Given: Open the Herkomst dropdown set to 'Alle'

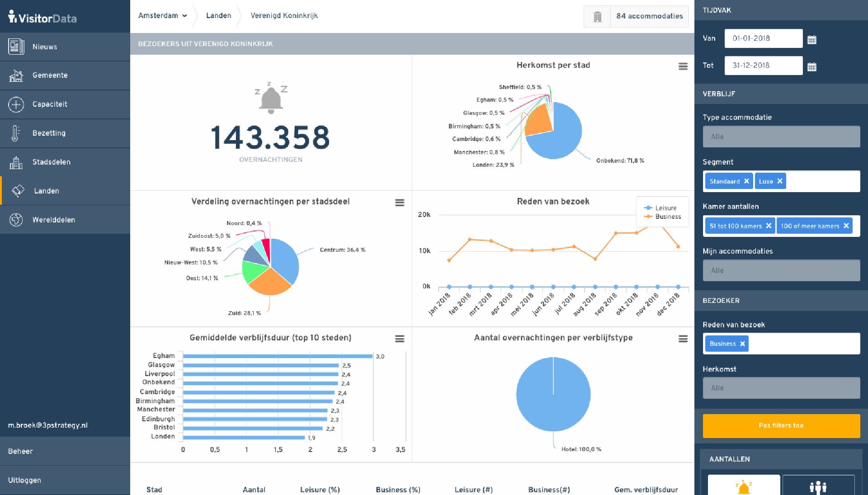Looking at the screenshot, I should [x=782, y=388].
